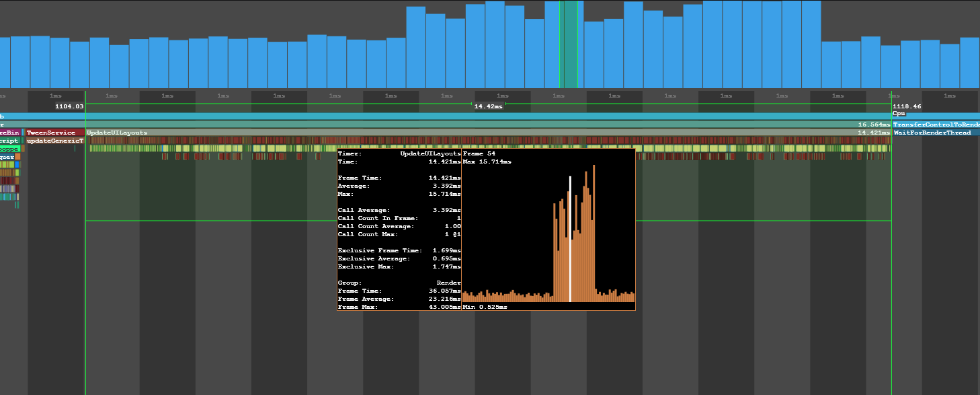Select the highlighted teal frame bar
This screenshot has width=980, height=395.
[x=571, y=44]
